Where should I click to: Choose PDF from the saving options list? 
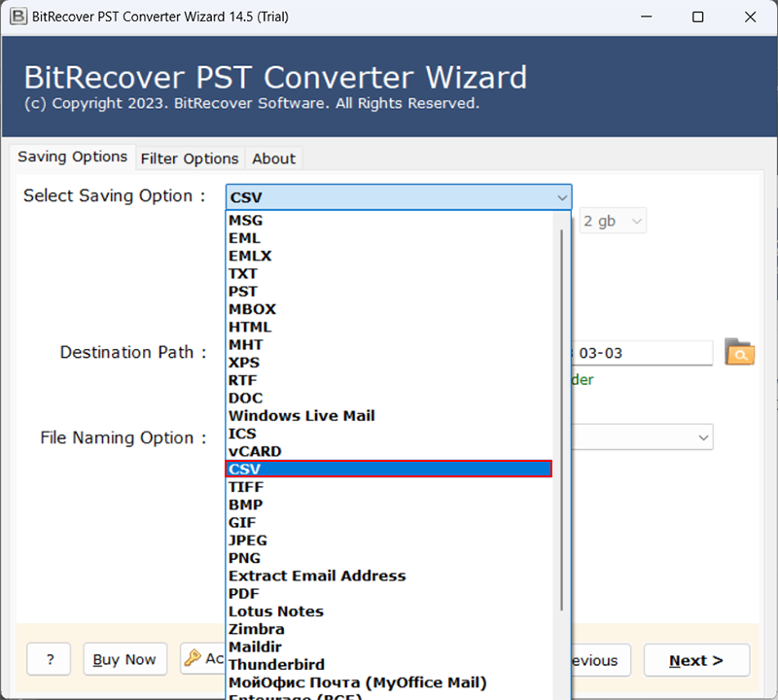point(243,593)
